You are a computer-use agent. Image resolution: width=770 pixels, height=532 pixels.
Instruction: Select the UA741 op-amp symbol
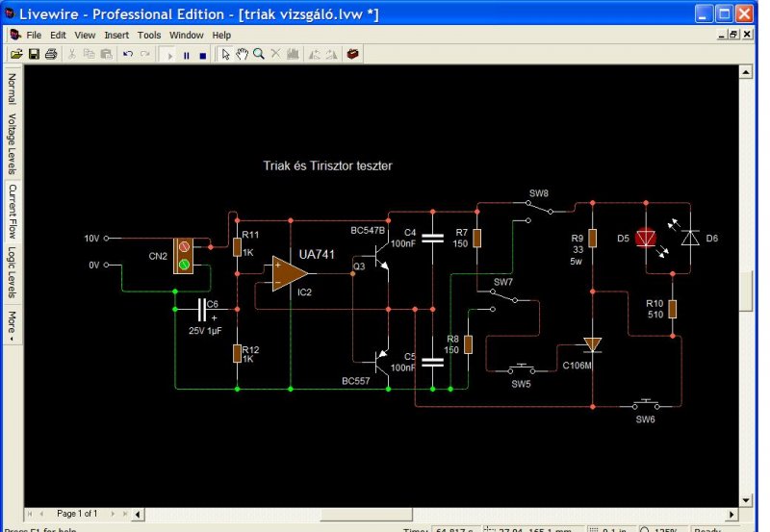point(289,273)
